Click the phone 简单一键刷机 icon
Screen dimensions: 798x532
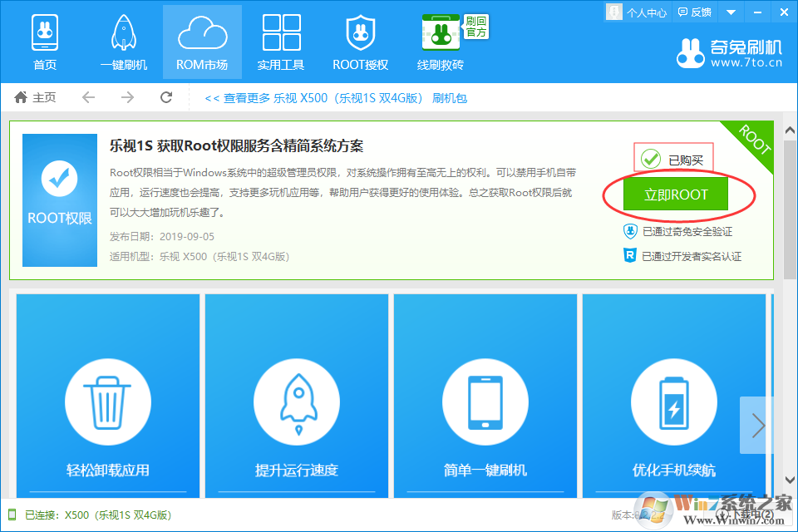point(485,402)
